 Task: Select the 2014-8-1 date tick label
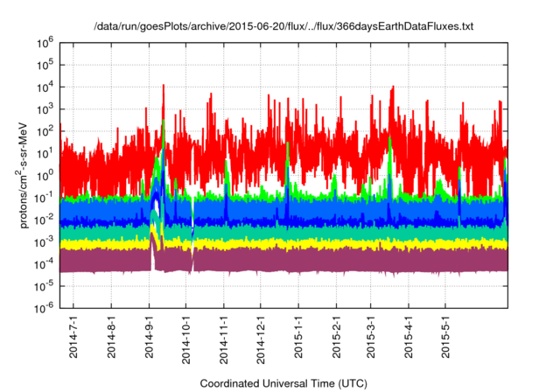(x=112, y=338)
